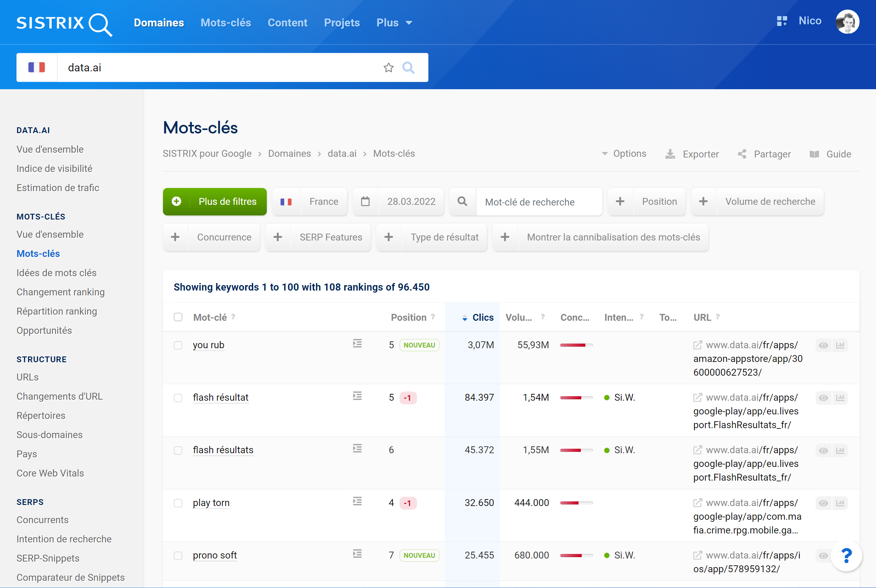Click the magnifier icon in keyword filter

[463, 202]
